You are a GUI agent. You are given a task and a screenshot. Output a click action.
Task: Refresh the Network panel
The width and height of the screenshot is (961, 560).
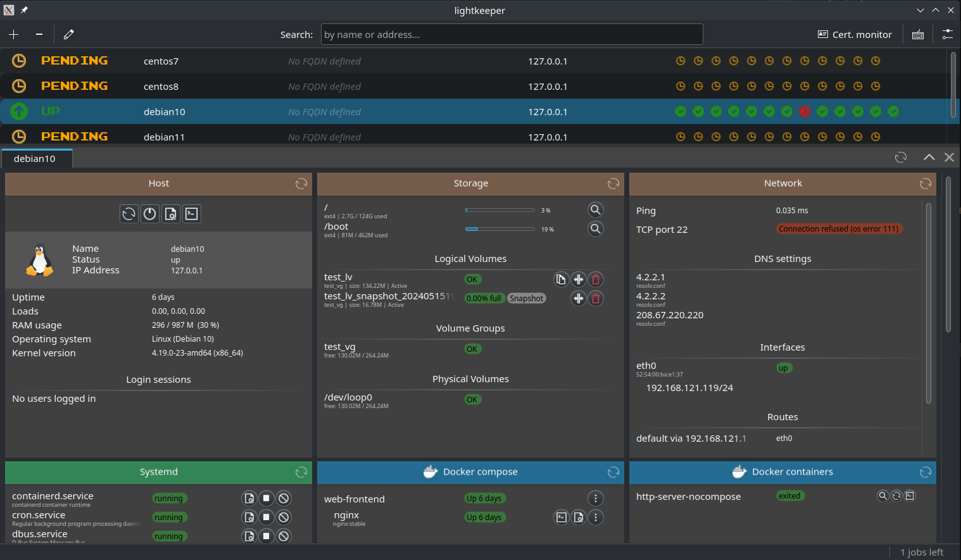coord(926,184)
